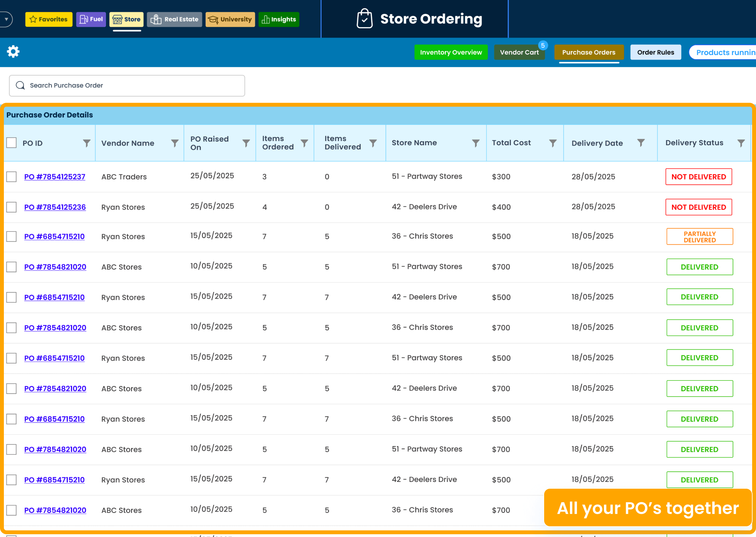
Task: Open the Fuel section icon
Action: (83, 19)
